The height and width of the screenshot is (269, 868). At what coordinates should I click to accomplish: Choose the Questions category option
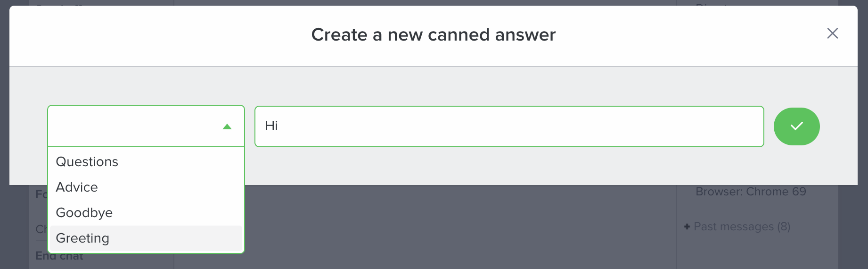[x=87, y=162]
